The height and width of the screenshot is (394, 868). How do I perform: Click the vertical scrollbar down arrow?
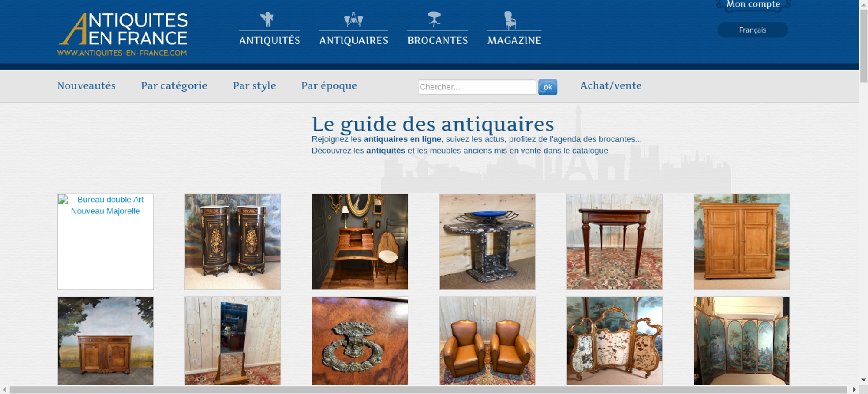(x=863, y=380)
